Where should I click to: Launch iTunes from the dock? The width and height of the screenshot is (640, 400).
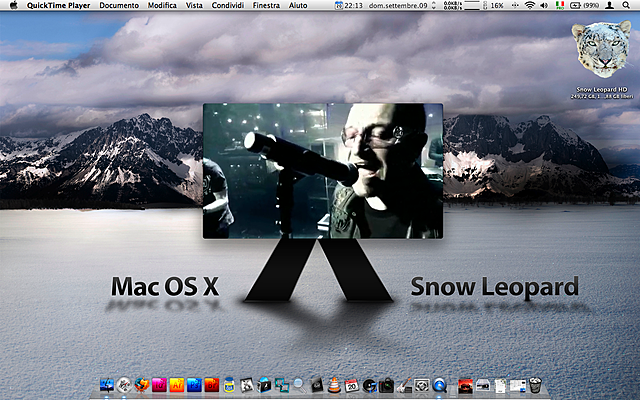click(369, 385)
